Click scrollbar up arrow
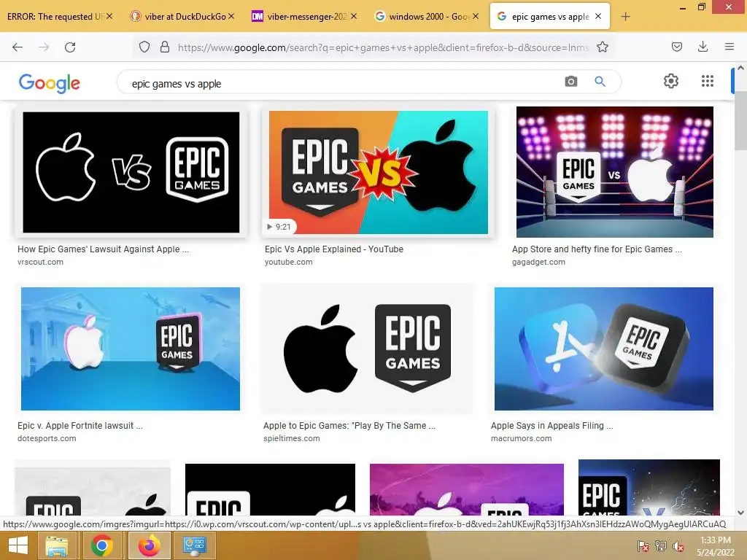Image resolution: width=747 pixels, height=560 pixels. (740, 68)
